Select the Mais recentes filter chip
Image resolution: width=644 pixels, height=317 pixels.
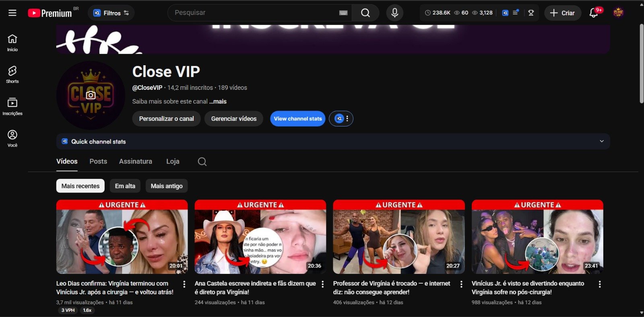coord(80,186)
